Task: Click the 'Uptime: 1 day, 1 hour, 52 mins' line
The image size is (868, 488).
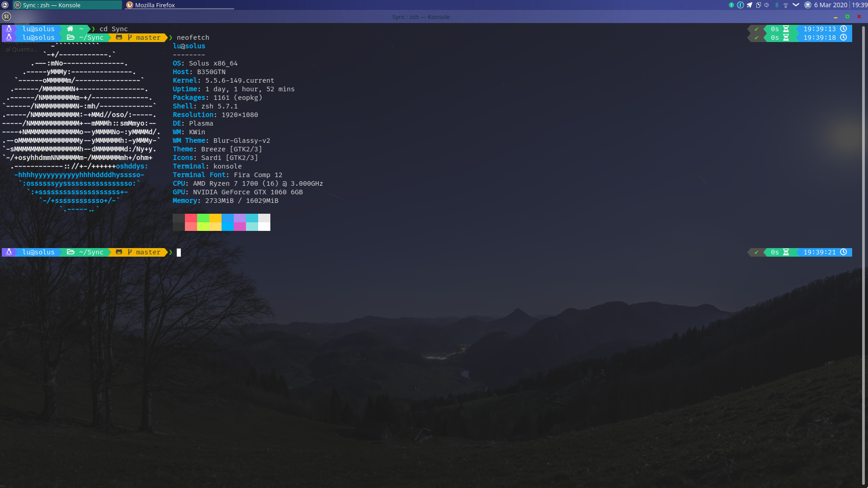Action: (x=234, y=89)
